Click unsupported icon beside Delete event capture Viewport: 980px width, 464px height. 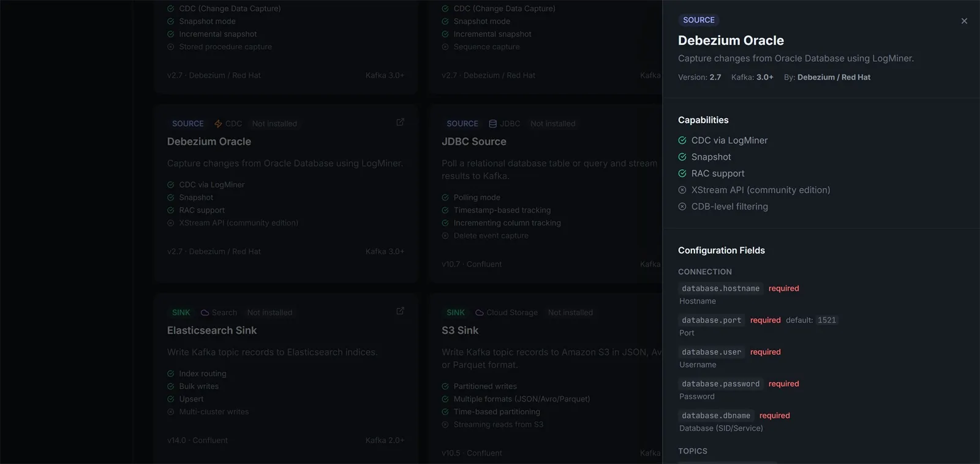coord(445,235)
